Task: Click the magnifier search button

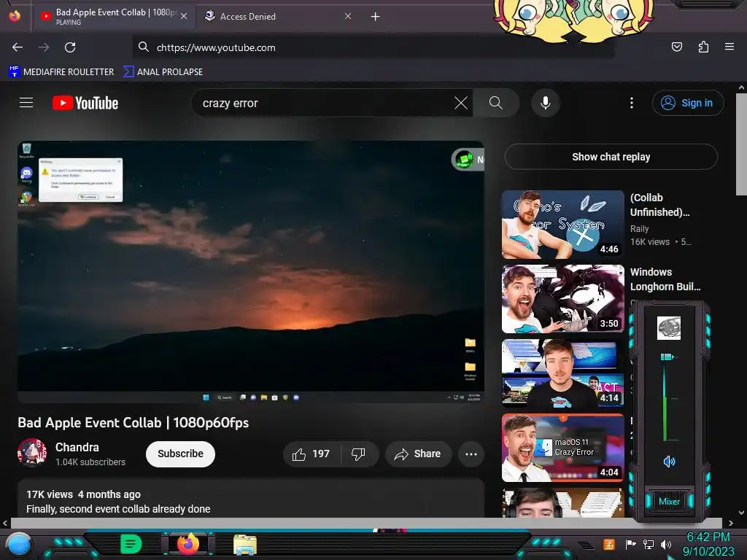Action: pyautogui.click(x=496, y=103)
